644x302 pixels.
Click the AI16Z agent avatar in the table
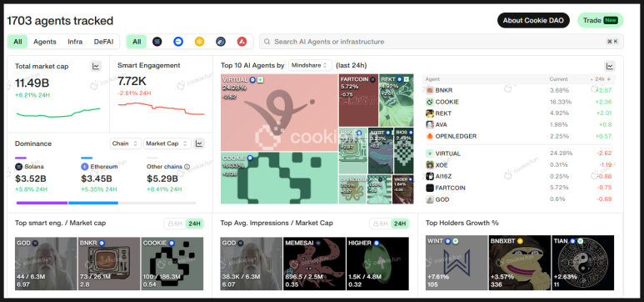430,177
